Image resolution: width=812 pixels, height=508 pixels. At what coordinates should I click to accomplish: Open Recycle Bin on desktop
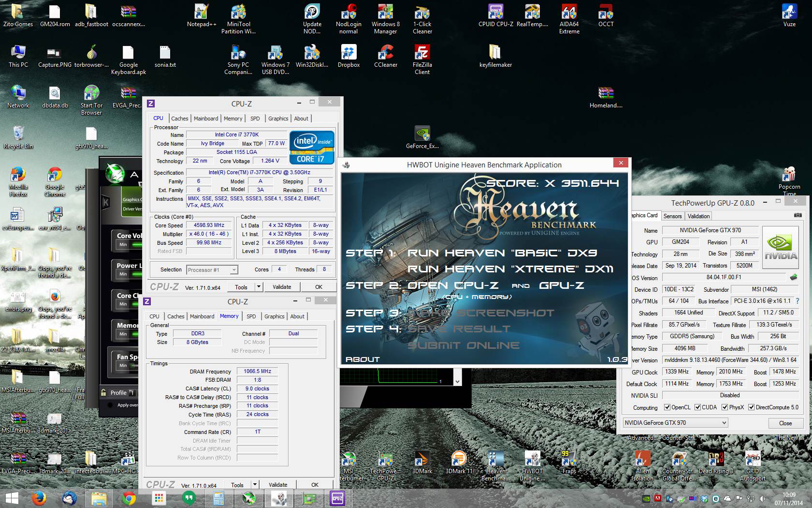coord(18,137)
